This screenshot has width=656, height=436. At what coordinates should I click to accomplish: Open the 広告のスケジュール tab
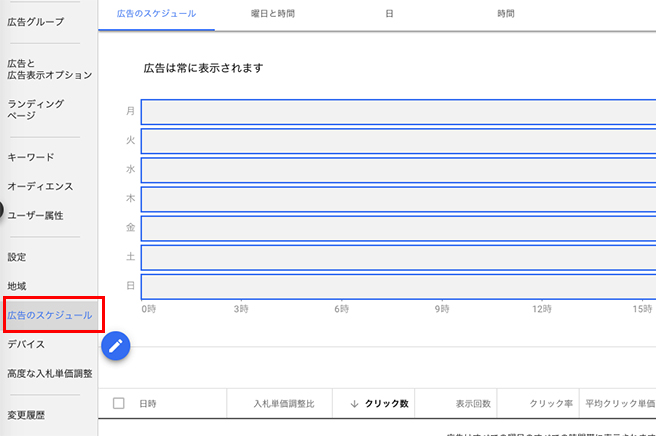click(x=156, y=14)
